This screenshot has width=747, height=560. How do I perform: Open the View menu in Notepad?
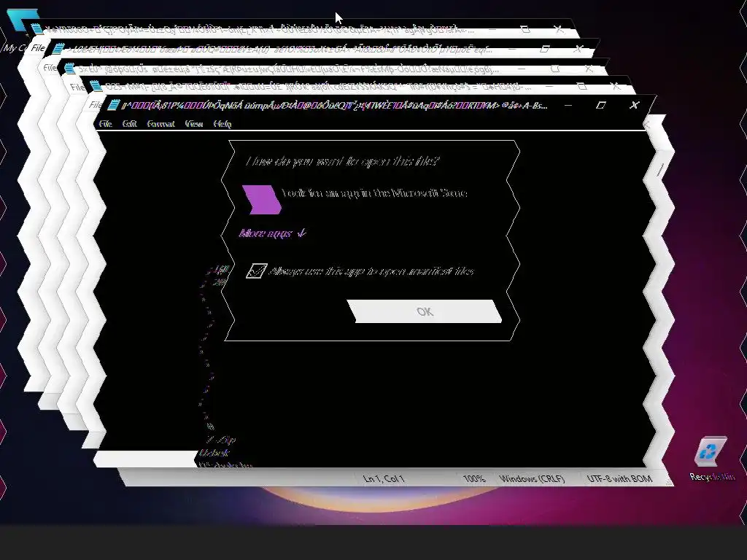[x=194, y=124]
